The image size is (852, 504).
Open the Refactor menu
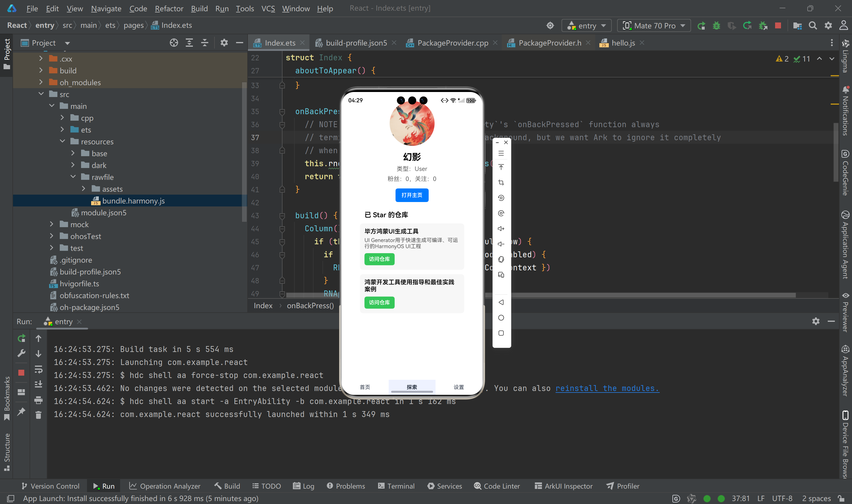[x=169, y=9]
